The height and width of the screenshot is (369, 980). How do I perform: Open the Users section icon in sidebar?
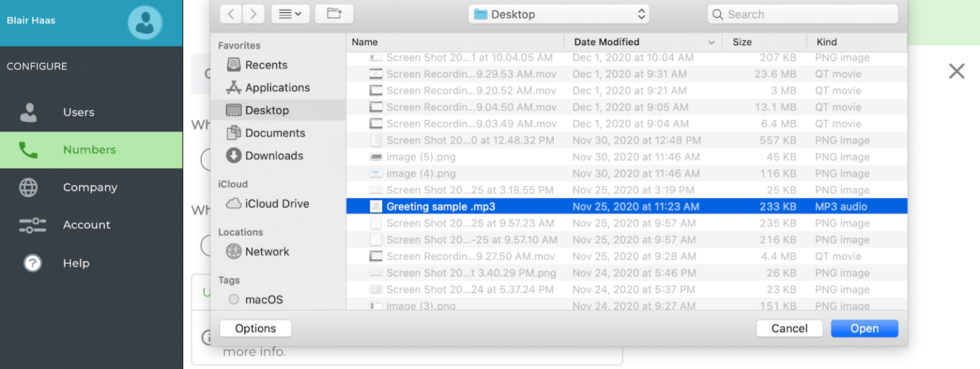pyautogui.click(x=28, y=112)
